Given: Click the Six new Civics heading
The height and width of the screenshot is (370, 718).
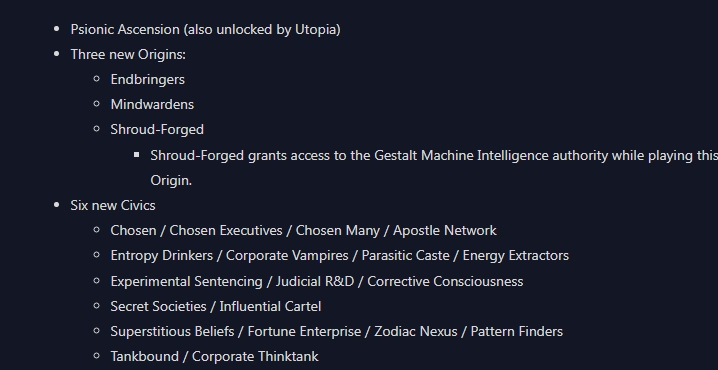Looking at the screenshot, I should [x=113, y=205].
